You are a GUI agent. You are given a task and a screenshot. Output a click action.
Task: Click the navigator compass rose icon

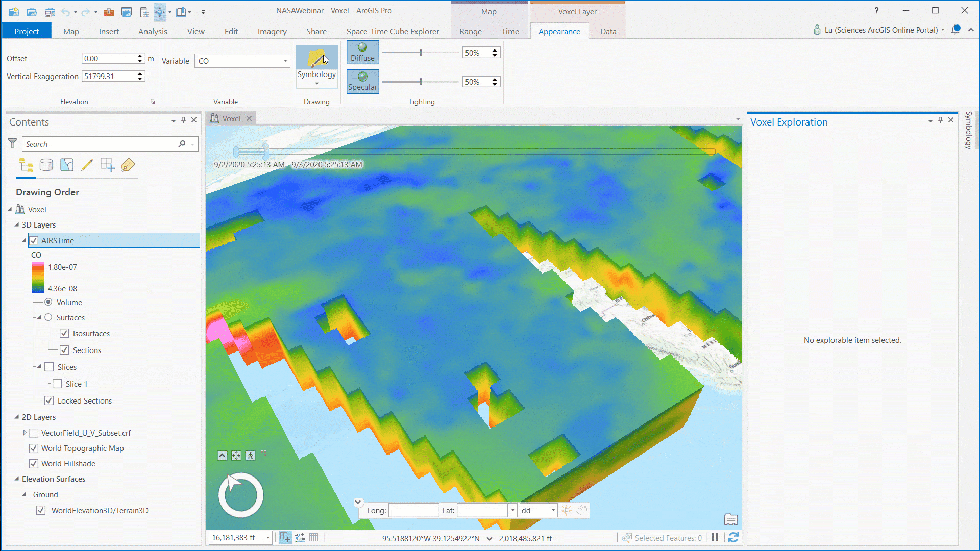click(x=240, y=495)
